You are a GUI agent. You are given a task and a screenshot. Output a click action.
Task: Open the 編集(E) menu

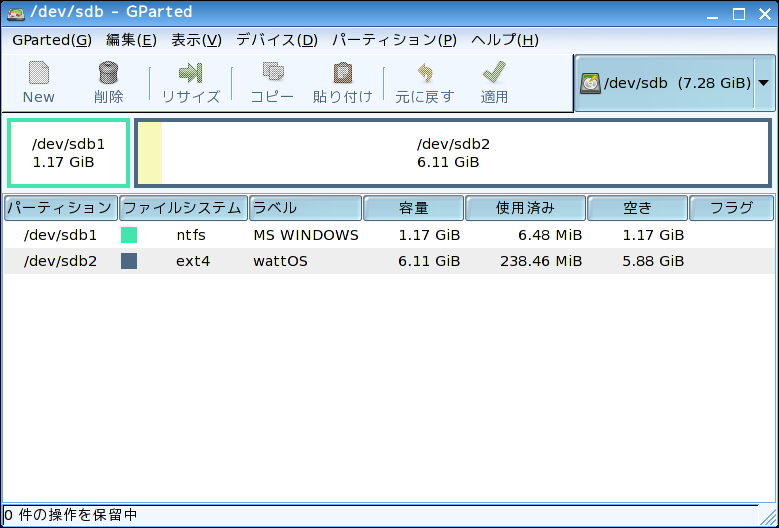click(x=131, y=40)
